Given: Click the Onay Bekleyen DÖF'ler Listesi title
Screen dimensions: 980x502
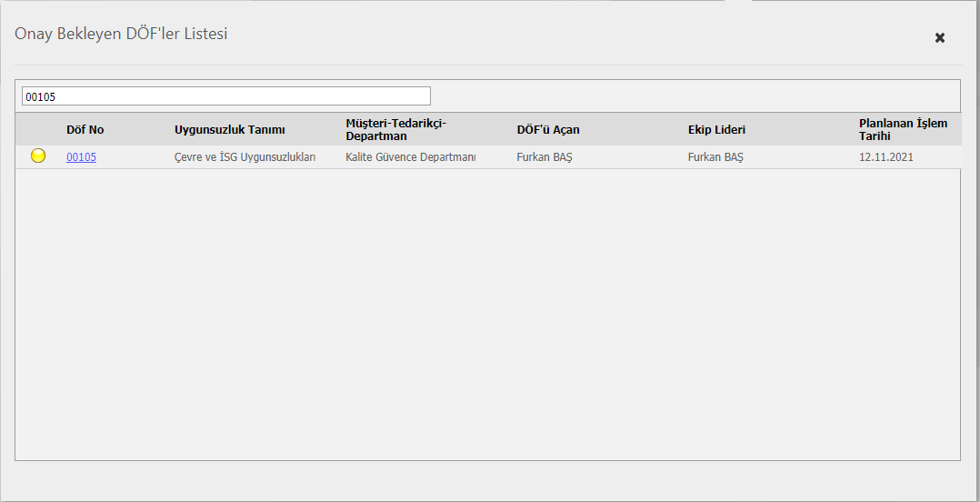Looking at the screenshot, I should (x=121, y=35).
